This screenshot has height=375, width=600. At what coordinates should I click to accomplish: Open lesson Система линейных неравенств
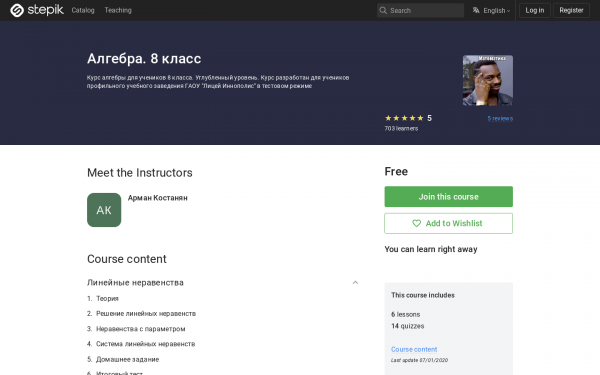(145, 344)
